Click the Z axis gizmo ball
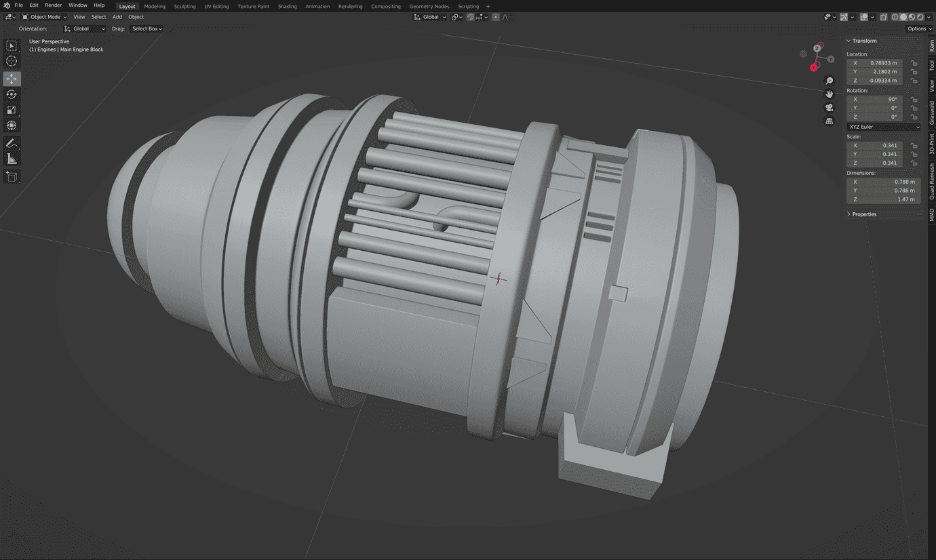Image resolution: width=936 pixels, height=560 pixels. tap(817, 48)
